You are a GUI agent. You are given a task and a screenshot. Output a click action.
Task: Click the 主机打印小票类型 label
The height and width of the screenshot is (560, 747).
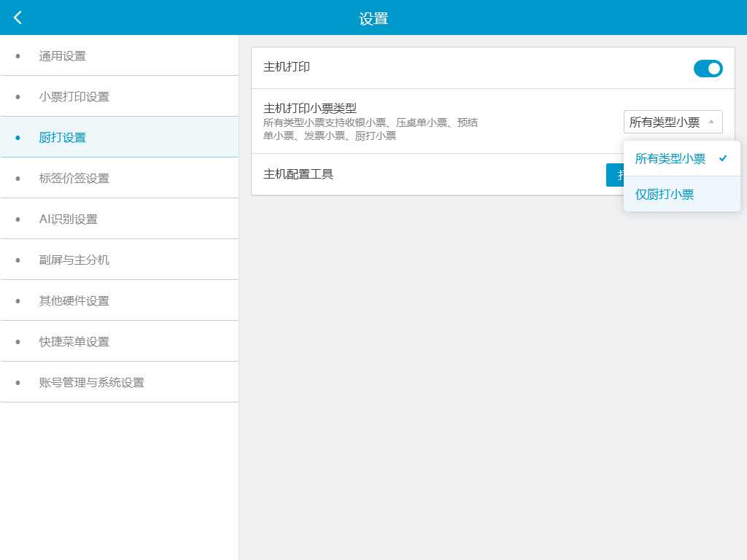click(309, 108)
